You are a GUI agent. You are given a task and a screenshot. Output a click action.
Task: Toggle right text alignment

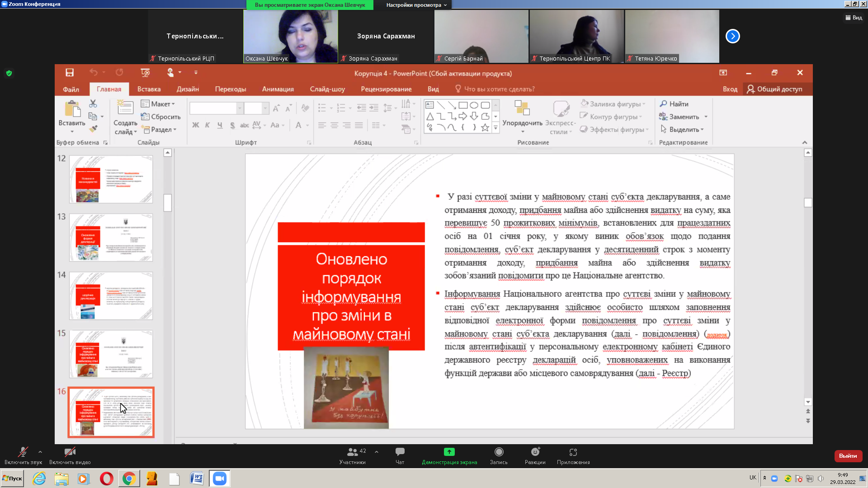click(346, 125)
